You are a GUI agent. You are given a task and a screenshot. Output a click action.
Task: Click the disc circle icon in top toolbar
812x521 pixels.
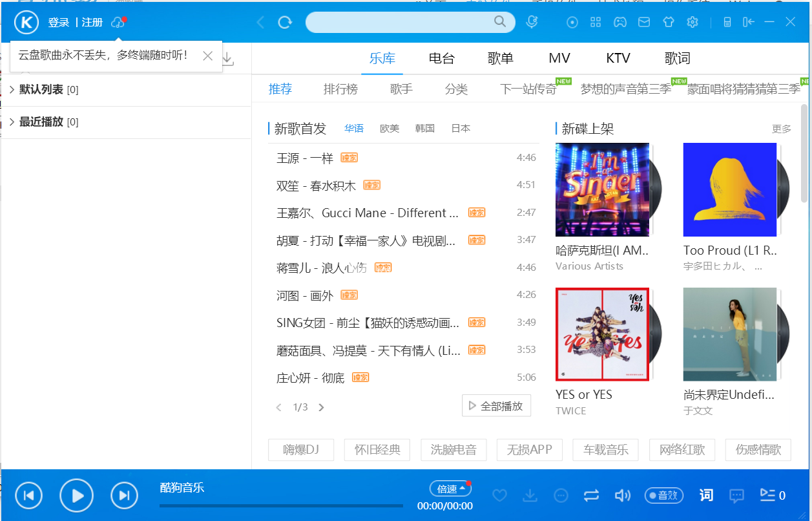572,23
